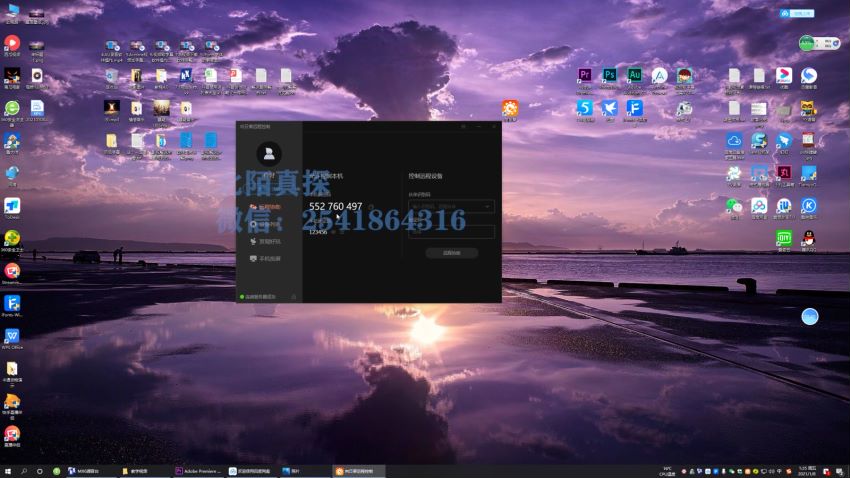Open the Kugou music K icon
The width and height of the screenshot is (850, 478).
point(809,206)
